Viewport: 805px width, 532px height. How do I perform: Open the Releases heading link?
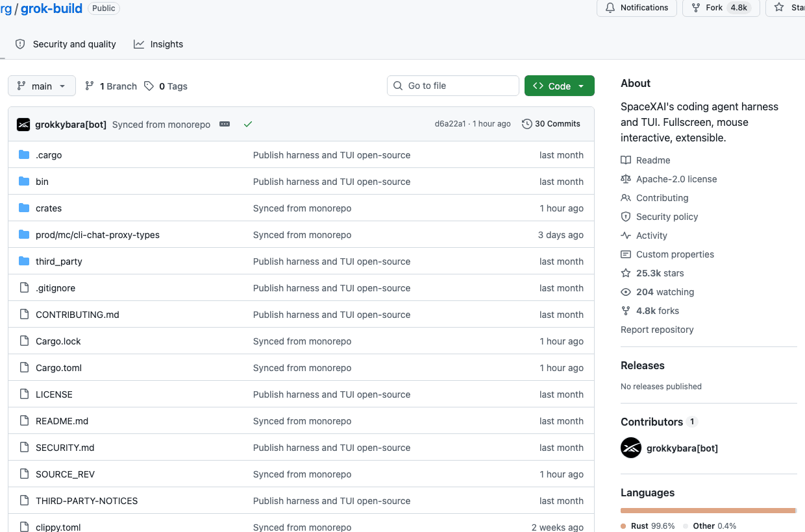tap(642, 365)
